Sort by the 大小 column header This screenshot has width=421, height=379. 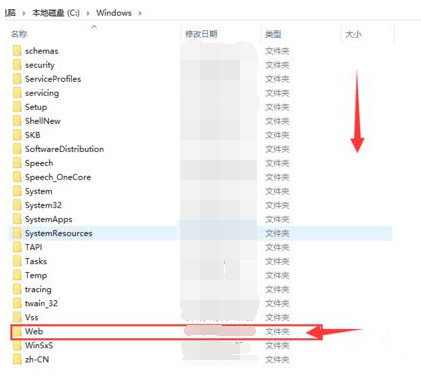tap(353, 34)
